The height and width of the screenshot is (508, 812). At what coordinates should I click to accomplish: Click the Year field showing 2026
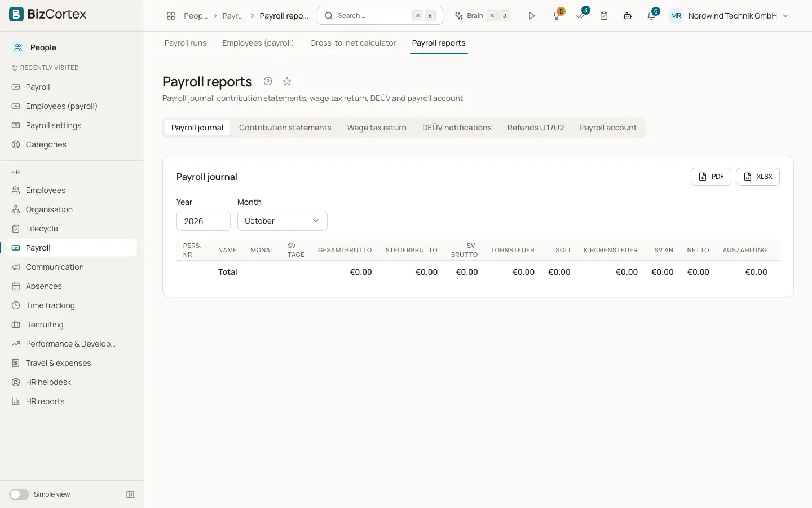204,221
